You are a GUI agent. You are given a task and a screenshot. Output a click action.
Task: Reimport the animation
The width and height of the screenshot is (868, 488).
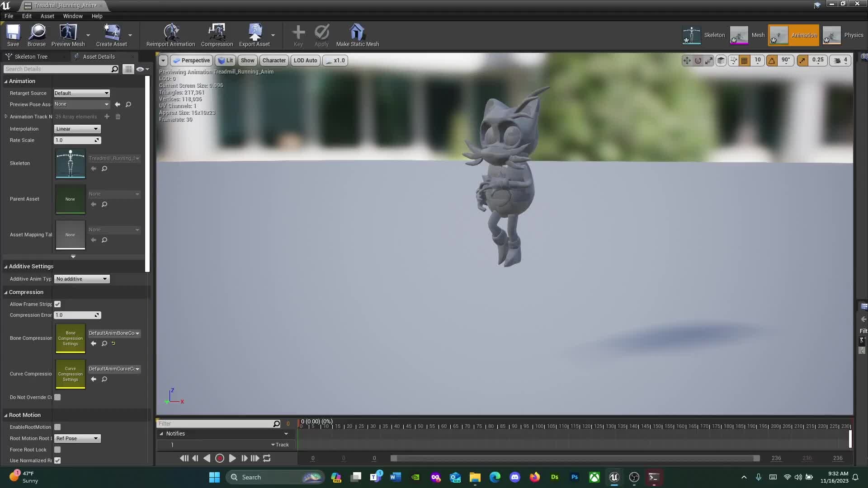170,35
